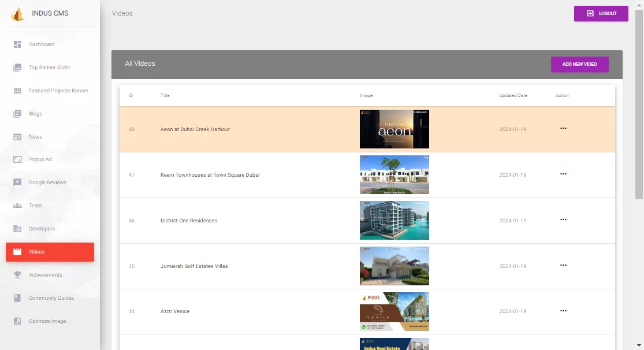Viewport: 644px width, 350px height.
Task: Click INDUS CMS brand title
Action: [x=50, y=13]
